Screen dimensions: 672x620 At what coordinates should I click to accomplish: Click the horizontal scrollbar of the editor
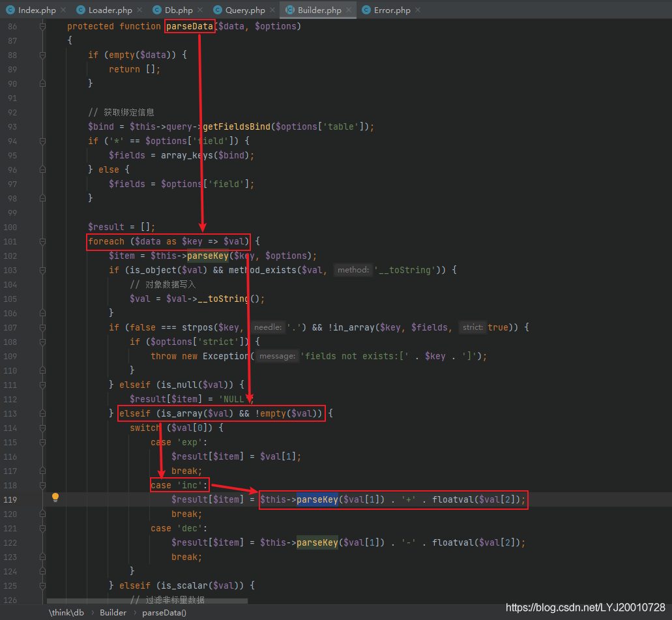click(147, 601)
